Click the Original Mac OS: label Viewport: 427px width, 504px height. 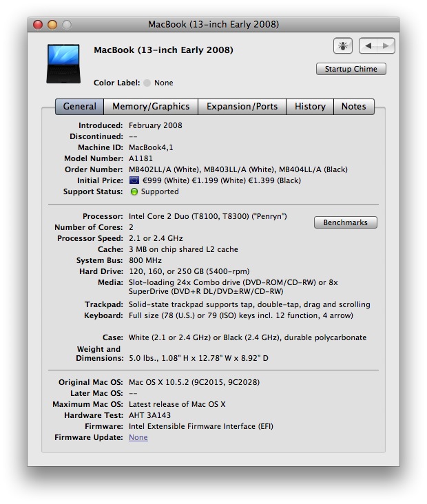(x=91, y=382)
